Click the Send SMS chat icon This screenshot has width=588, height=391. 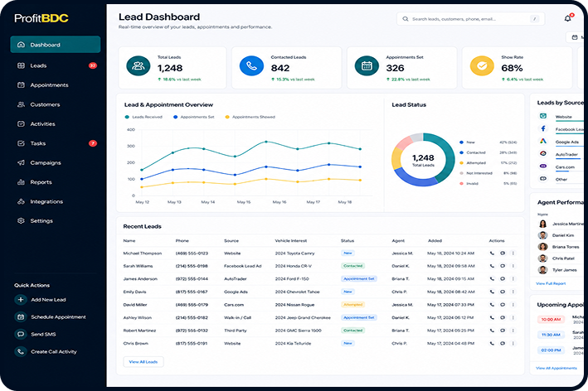(21, 334)
